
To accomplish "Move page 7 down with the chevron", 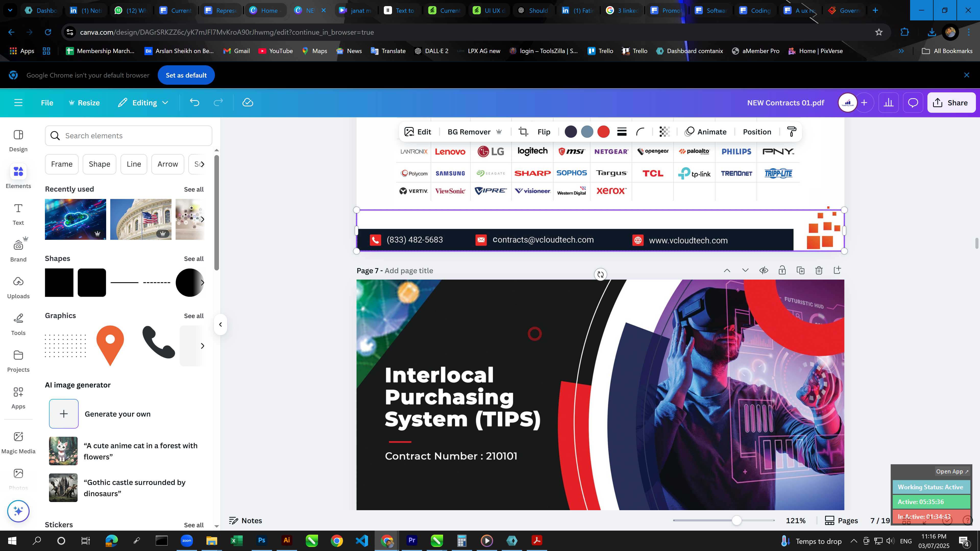I will tap(745, 270).
